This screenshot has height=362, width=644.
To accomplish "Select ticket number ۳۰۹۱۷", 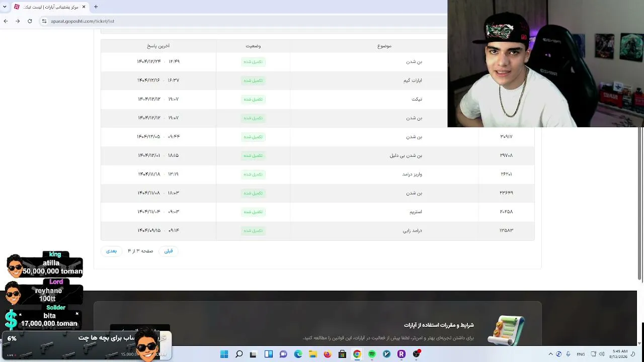I will point(506,137).
